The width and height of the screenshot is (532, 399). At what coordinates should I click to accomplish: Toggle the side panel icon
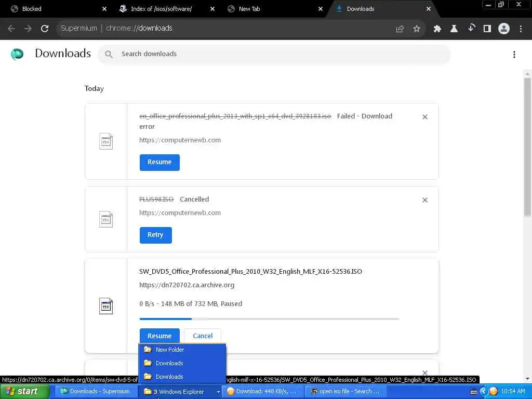487,29
